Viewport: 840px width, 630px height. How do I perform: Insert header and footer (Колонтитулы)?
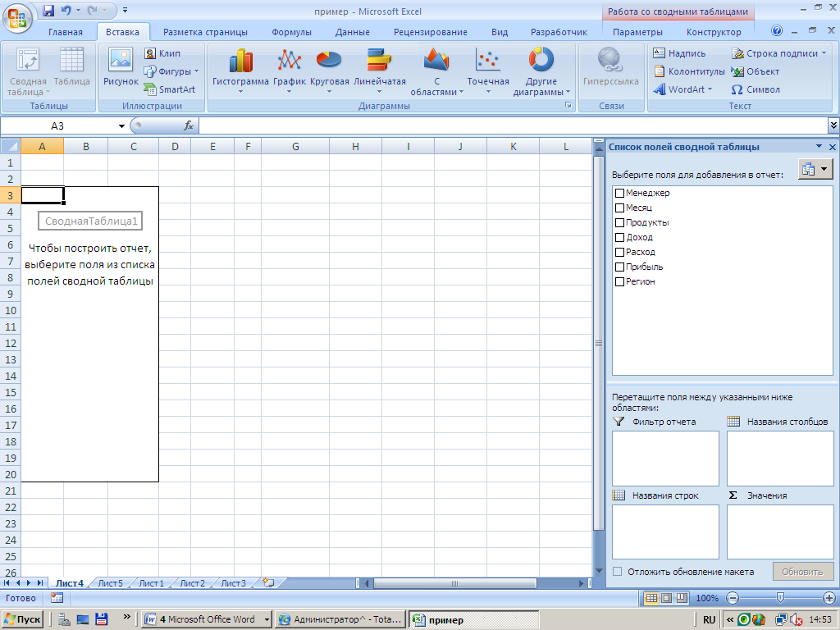pyautogui.click(x=689, y=71)
